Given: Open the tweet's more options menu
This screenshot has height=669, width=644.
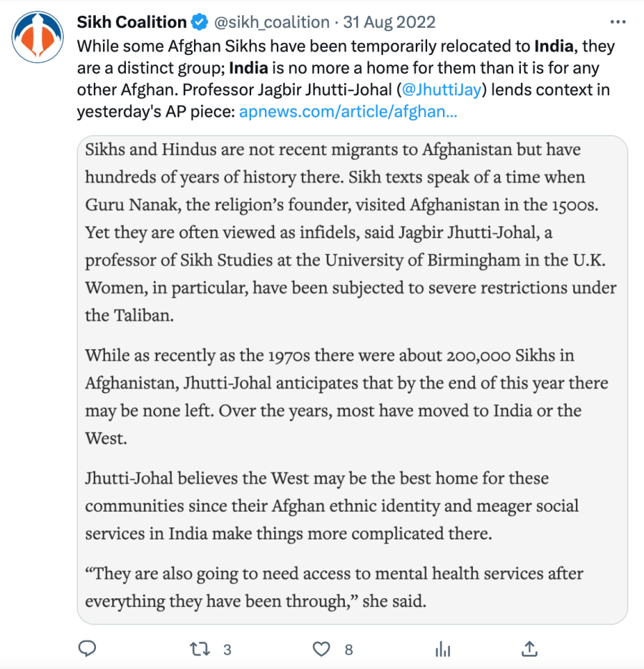Looking at the screenshot, I should click(615, 21).
